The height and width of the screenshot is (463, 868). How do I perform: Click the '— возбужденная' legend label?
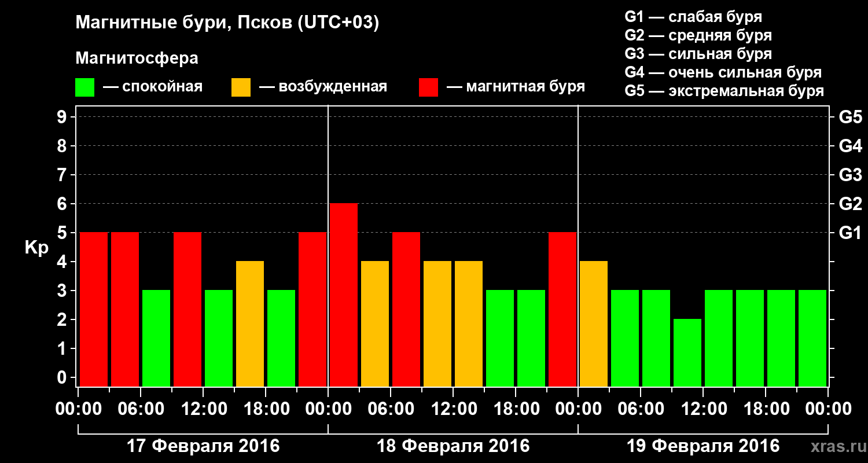[x=323, y=87]
